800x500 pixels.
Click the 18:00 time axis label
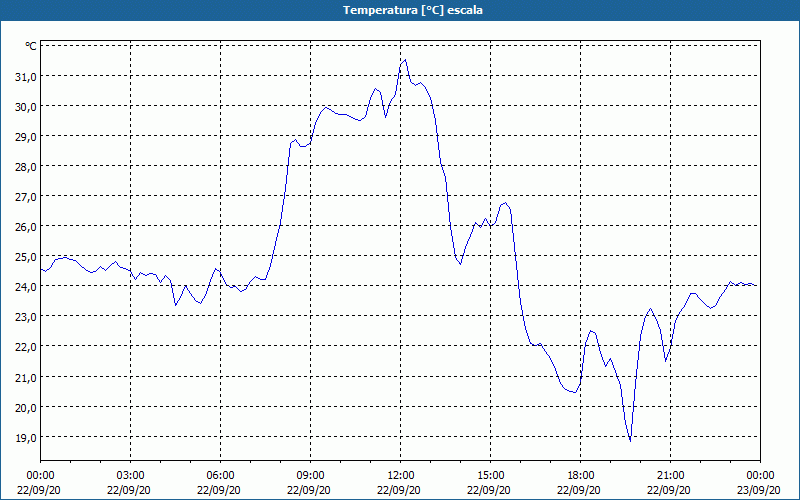(581, 476)
